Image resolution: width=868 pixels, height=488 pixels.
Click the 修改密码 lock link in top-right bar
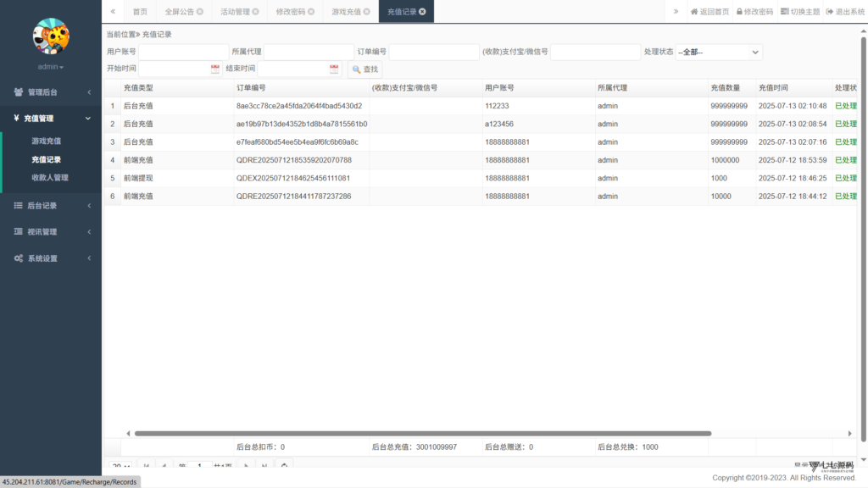[754, 12]
